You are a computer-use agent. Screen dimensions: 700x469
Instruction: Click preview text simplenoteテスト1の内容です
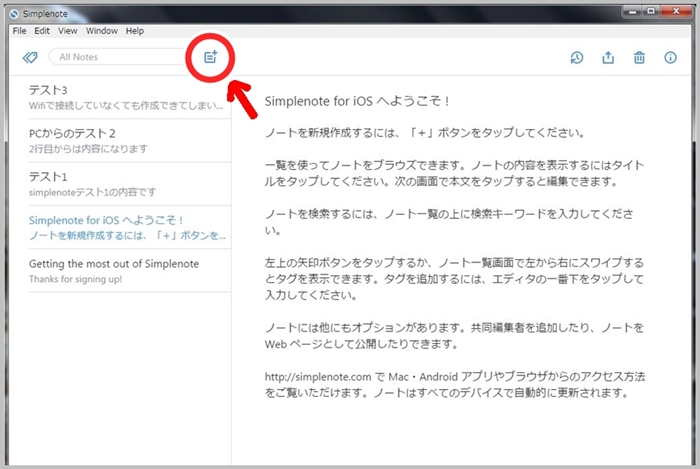(x=93, y=192)
